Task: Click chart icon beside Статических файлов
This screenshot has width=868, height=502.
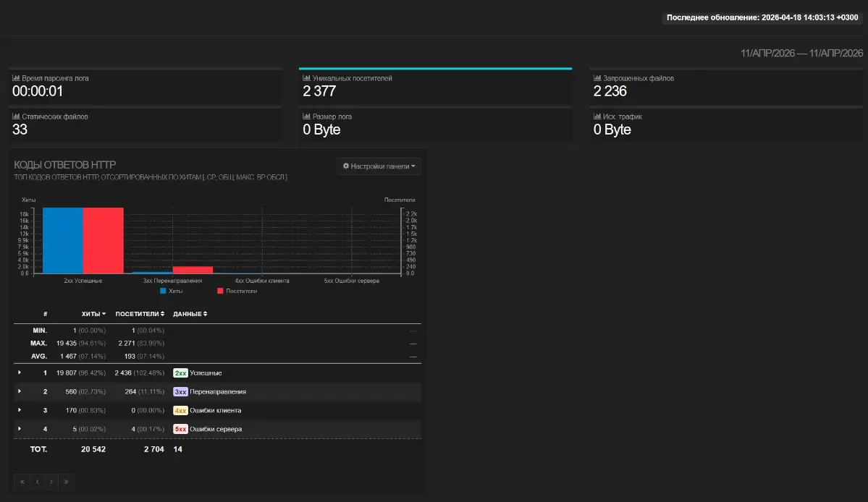Action: pos(16,116)
